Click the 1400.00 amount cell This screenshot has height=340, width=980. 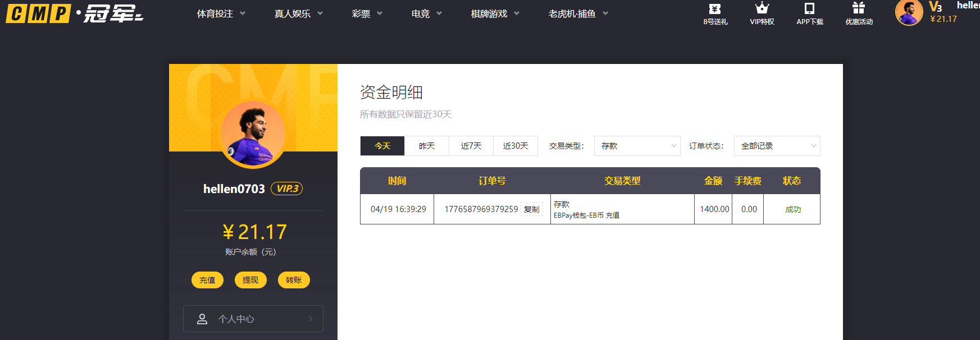[x=714, y=209]
